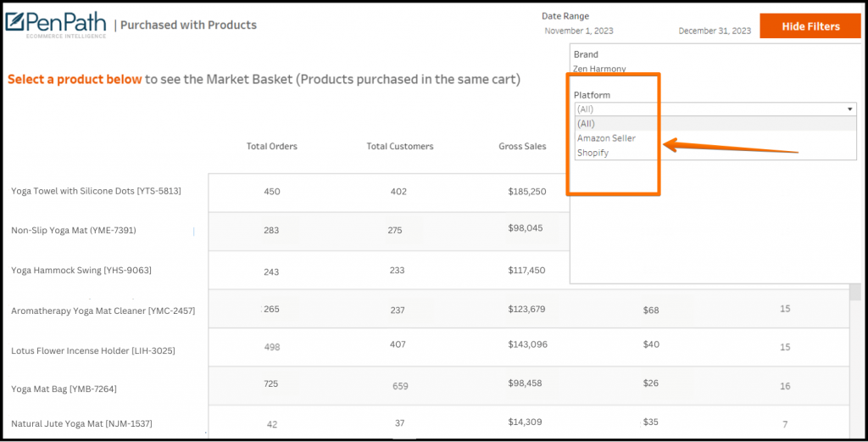Click gross sales value $98,045
This screenshot has width=868, height=442.
pos(526,228)
